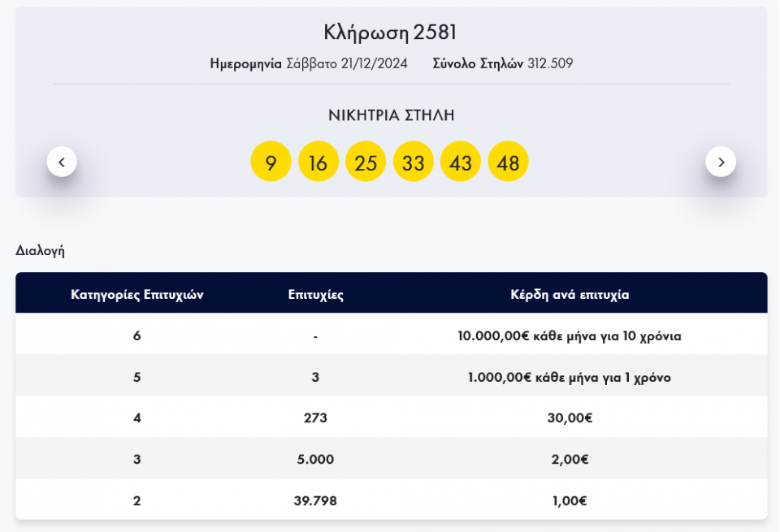Click the ΝΙΚΗΤΡΙΑ ΣΤΗΛΗ heading

[391, 115]
